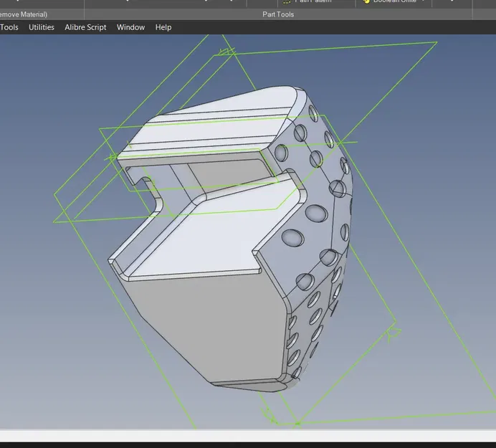Expand the Boolean Unite dropdown arrow
The height and width of the screenshot is (448, 496).
pos(424,2)
